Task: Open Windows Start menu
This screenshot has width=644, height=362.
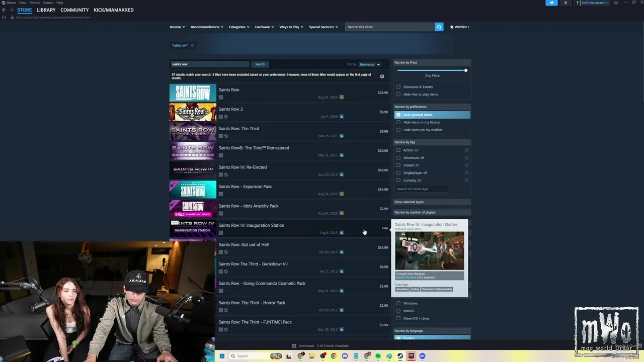Action: [x=221, y=356]
